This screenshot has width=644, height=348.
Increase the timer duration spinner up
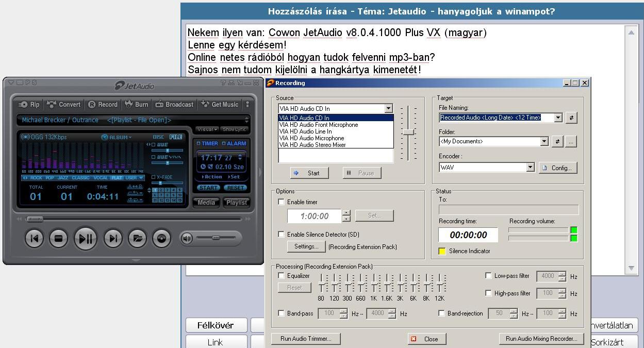[x=346, y=212]
